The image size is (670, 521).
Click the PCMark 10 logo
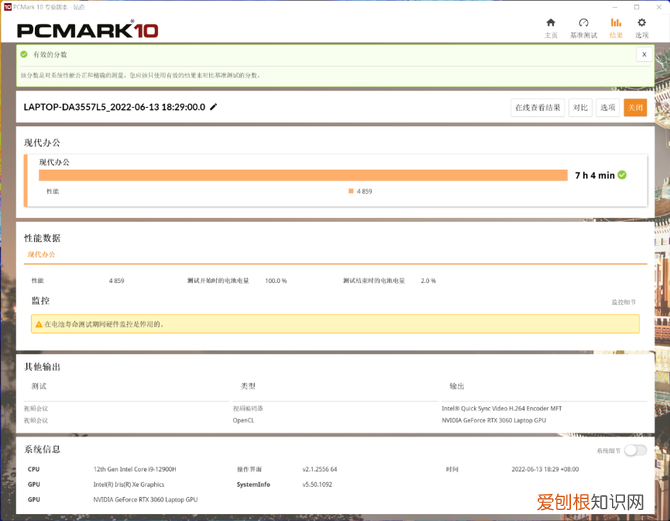(x=88, y=29)
